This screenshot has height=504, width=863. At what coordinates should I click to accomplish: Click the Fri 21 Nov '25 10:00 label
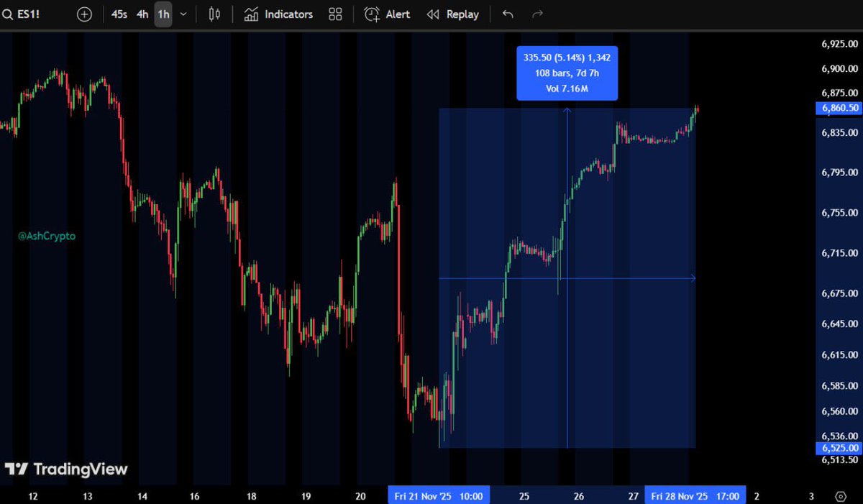coord(439,496)
